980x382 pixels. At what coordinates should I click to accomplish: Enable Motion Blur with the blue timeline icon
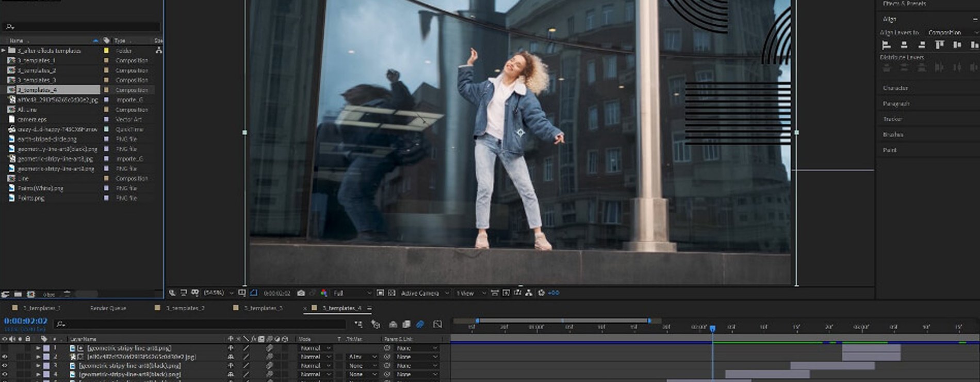point(420,324)
